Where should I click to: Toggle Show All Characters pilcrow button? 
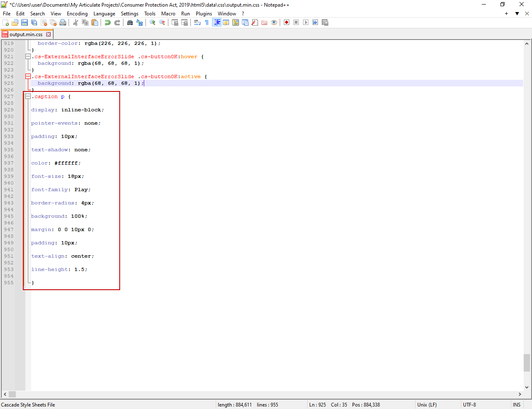[x=207, y=22]
